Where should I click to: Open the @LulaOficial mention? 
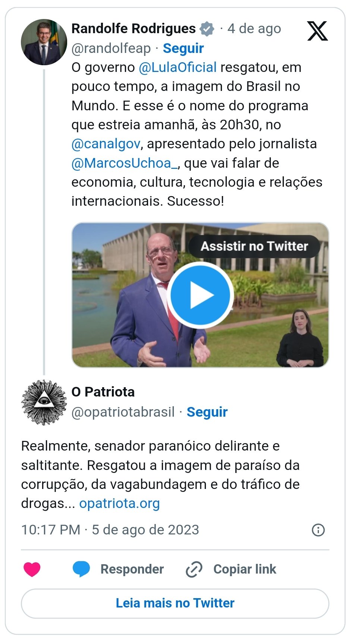click(x=178, y=67)
